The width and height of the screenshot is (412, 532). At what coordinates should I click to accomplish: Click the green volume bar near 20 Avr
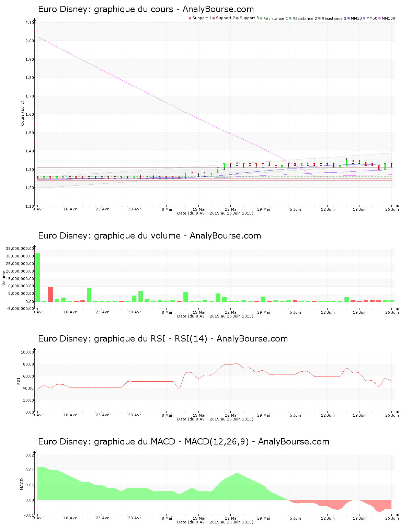tap(89, 295)
